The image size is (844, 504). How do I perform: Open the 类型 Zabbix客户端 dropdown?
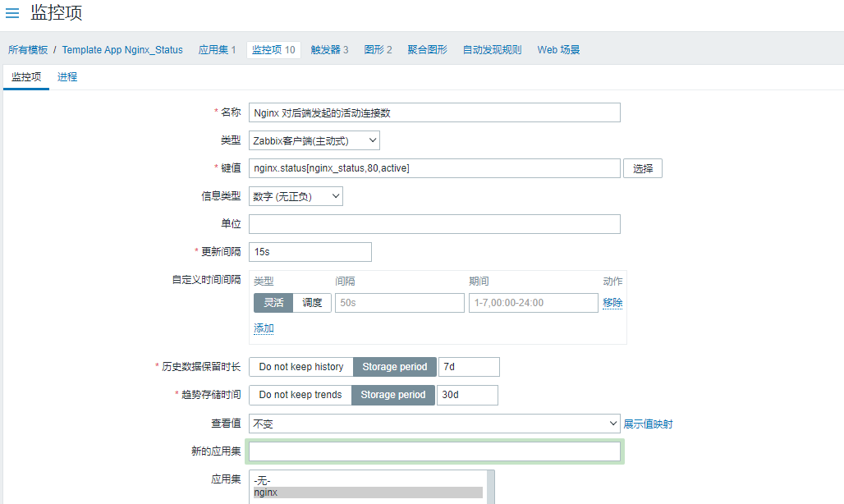[314, 140]
